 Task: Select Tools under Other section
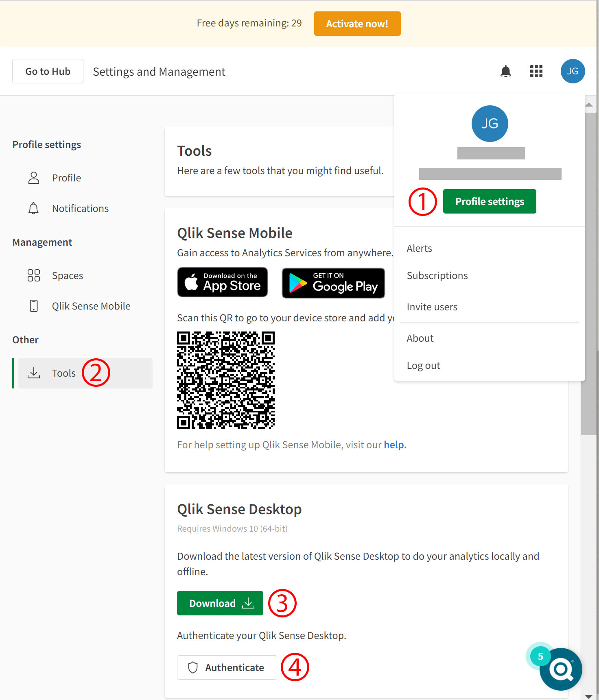point(85,373)
